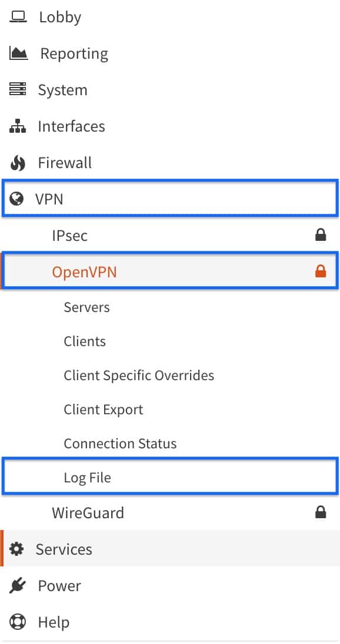Click the orange lock beside OpenVPN
Screen dimensions: 340x644
coord(321,270)
